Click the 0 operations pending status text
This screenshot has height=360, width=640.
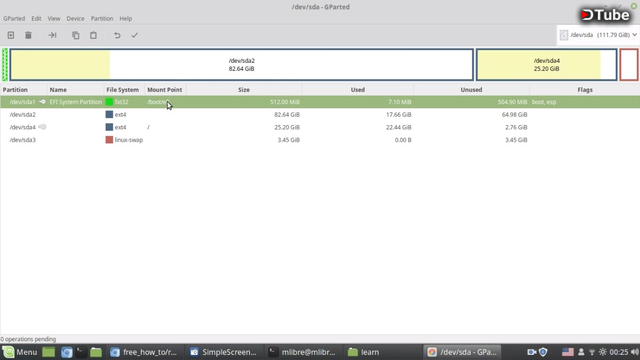click(x=28, y=339)
